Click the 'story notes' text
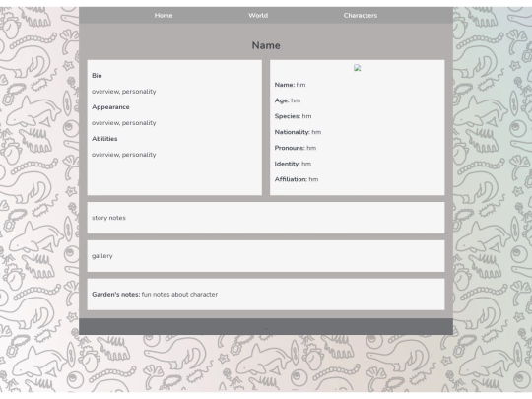The image size is (532, 399). (108, 218)
